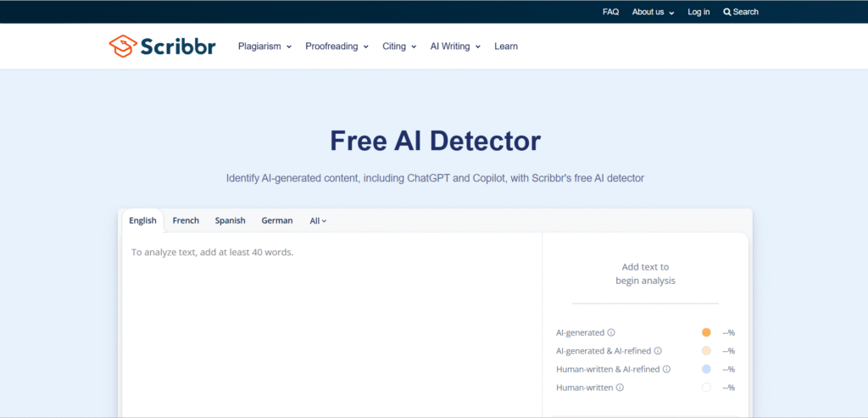Switch to the French tab
This screenshot has height=418, width=868.
pos(186,220)
